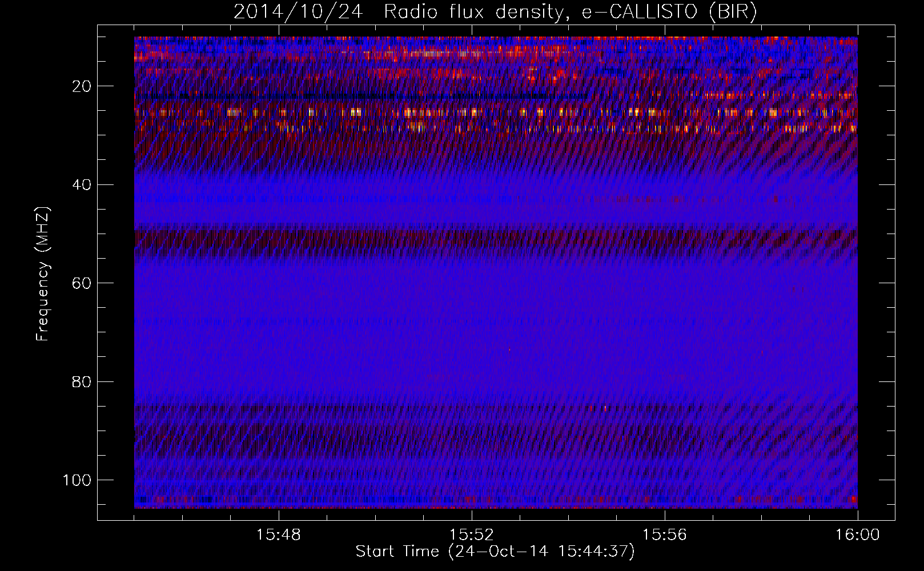Viewport: 924px width, 571px height.
Task: Click the '16:00' time tick label
Action: point(858,535)
